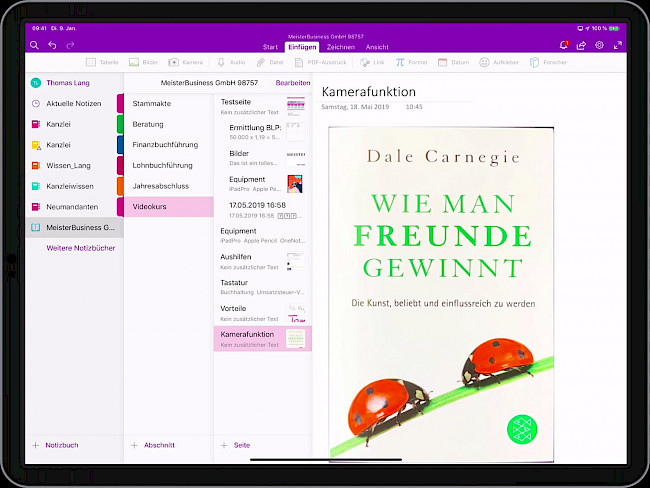Enter full screen with the expand arrows icon

point(617,45)
